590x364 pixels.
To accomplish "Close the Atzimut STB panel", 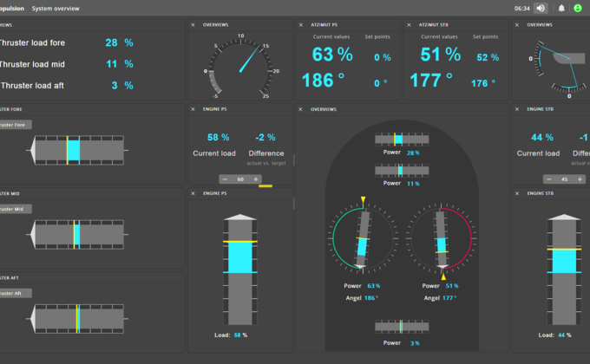I will pyautogui.click(x=410, y=24).
